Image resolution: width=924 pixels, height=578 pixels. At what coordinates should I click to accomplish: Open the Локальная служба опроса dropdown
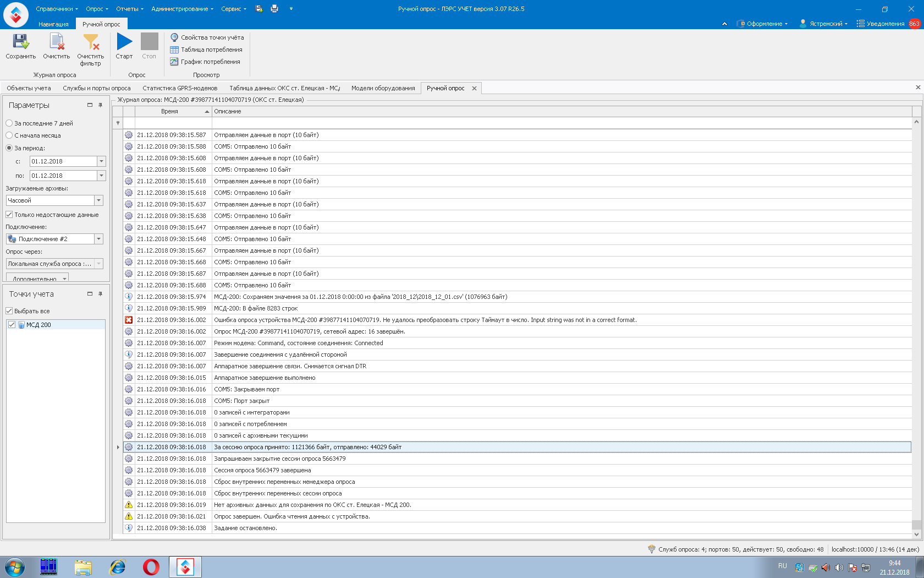click(x=98, y=264)
